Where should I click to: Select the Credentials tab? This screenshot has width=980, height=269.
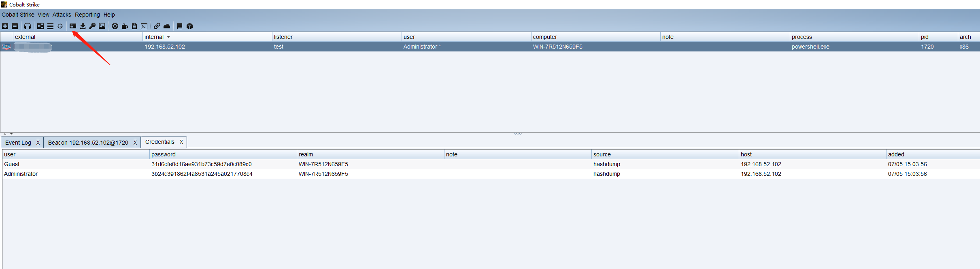pyautogui.click(x=159, y=142)
